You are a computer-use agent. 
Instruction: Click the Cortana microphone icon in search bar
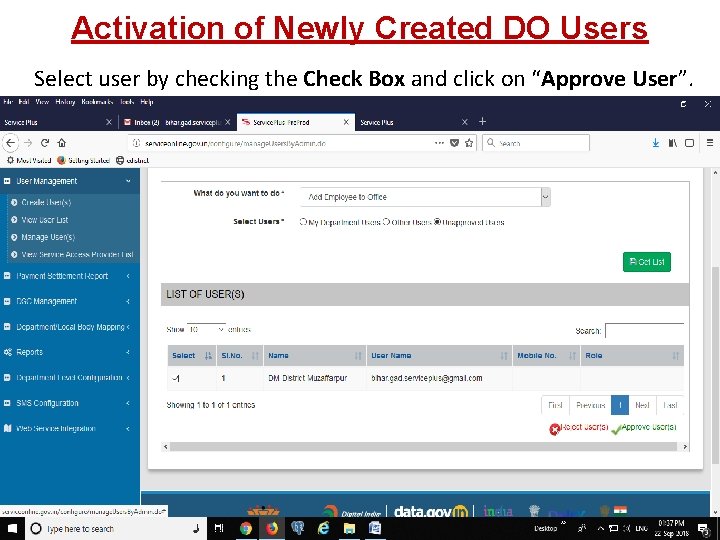(x=196, y=529)
